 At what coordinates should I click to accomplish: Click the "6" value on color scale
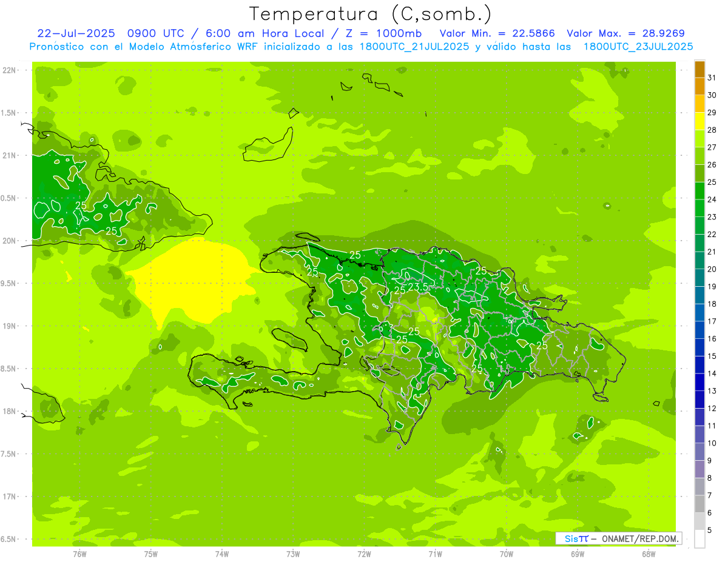tap(710, 513)
